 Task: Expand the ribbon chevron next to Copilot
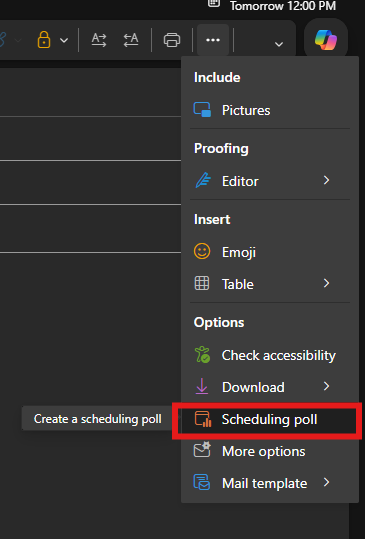tap(279, 44)
